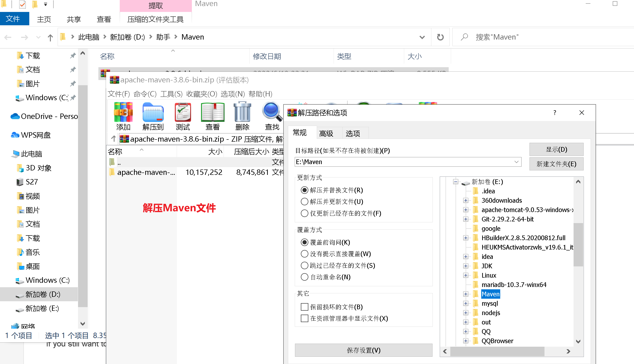634x364 pixels.
Task: Click the parent '..' entry in WinRAR list
Action: [195, 162]
